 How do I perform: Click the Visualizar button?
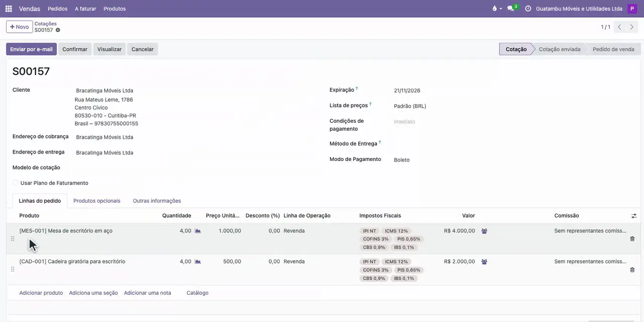pyautogui.click(x=110, y=49)
